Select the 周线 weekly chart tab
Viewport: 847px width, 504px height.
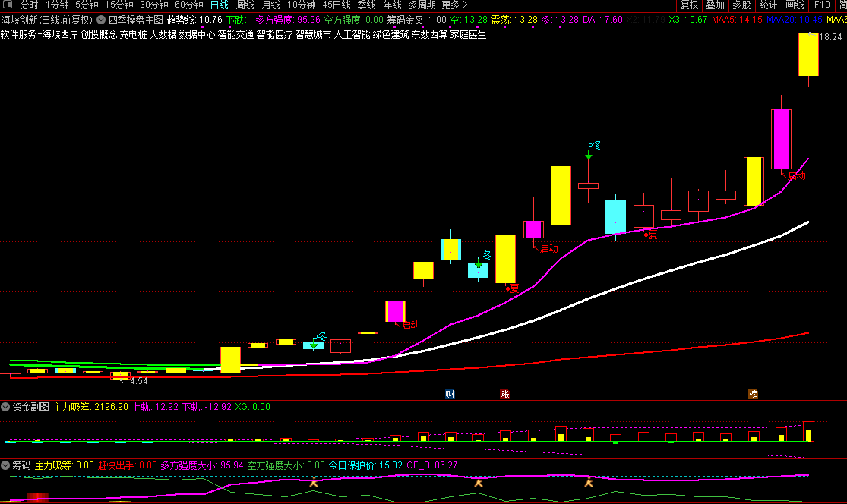[x=245, y=5]
